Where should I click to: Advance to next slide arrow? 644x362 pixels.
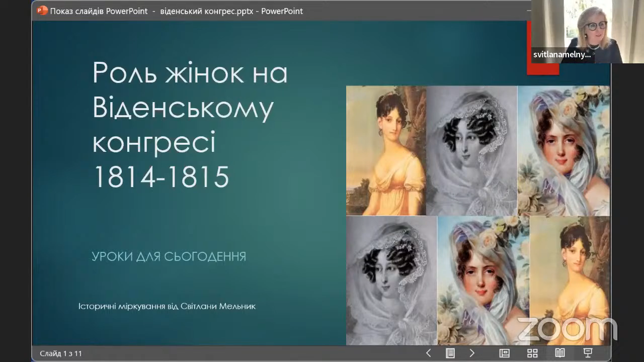click(472, 353)
